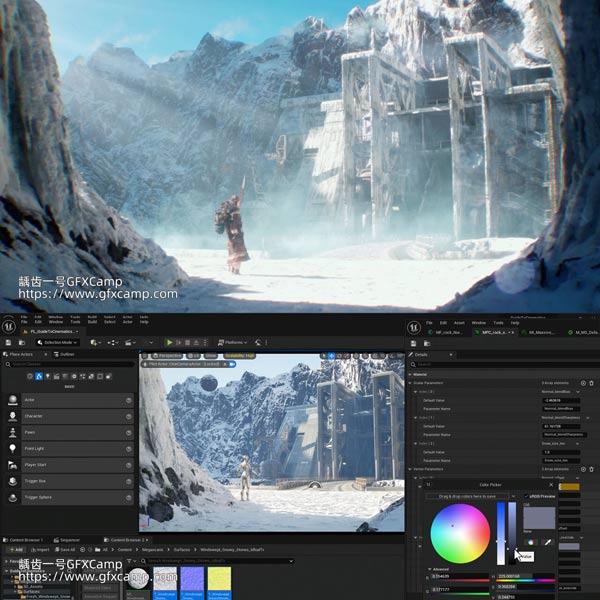Click the viewport select mode arrow icon
Screen dimensions: 600x600
(324, 356)
